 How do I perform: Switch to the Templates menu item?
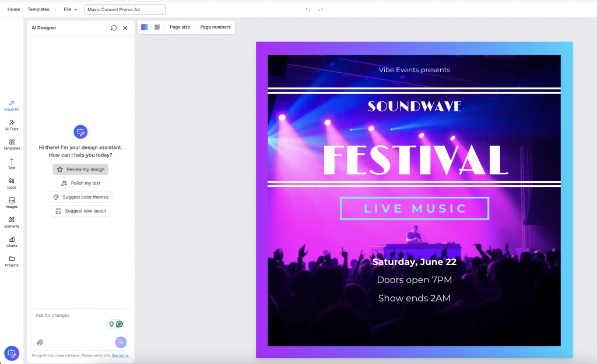click(38, 9)
